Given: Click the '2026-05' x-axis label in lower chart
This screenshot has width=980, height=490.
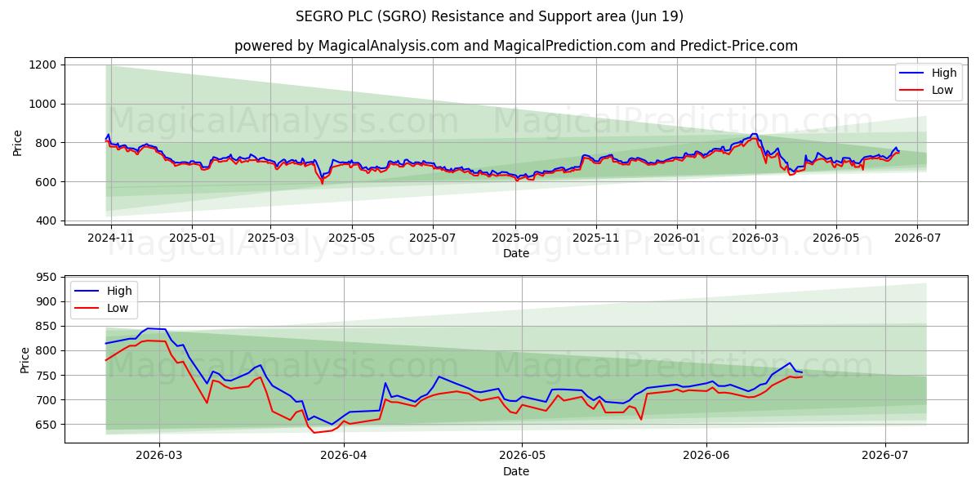Looking at the screenshot, I should tap(522, 456).
